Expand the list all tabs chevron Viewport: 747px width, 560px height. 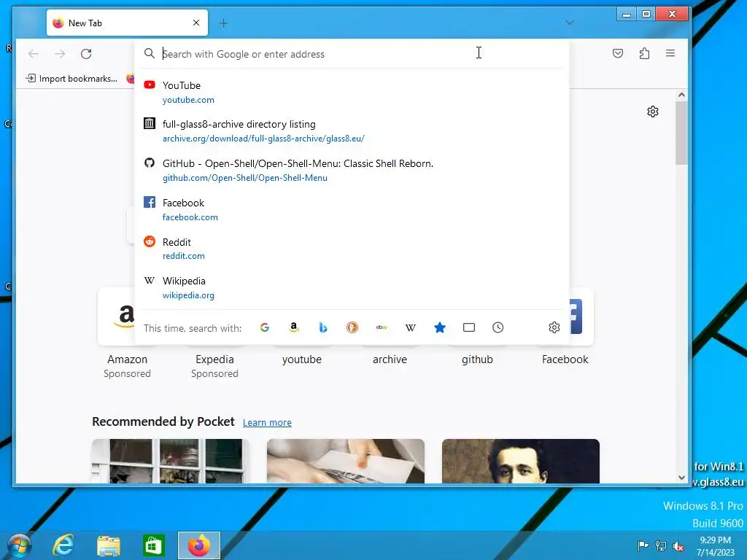pos(569,23)
